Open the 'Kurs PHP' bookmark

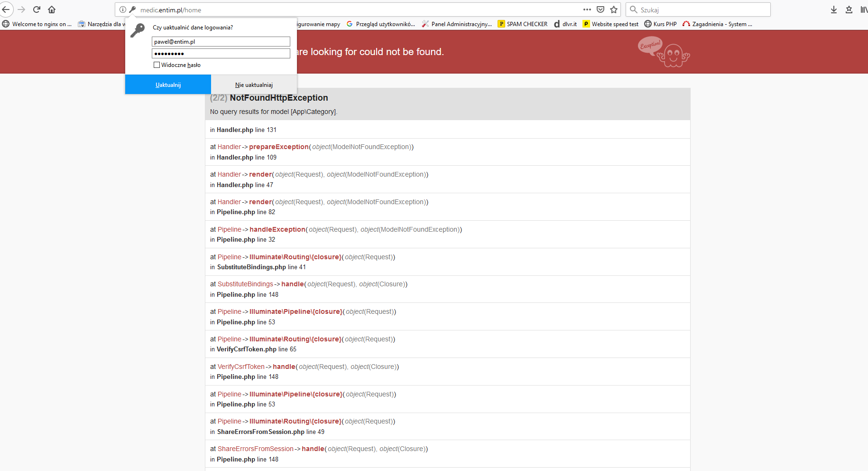tap(660, 24)
